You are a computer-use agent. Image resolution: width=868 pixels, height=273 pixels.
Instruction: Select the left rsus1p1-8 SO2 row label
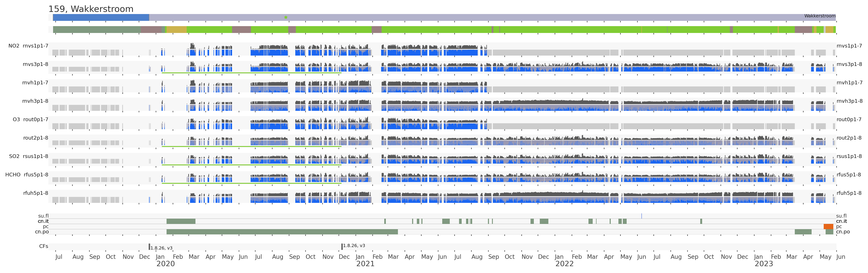click(x=35, y=156)
